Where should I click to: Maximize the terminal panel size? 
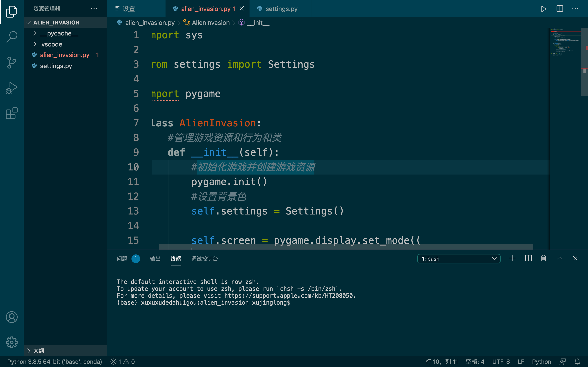[x=559, y=258]
